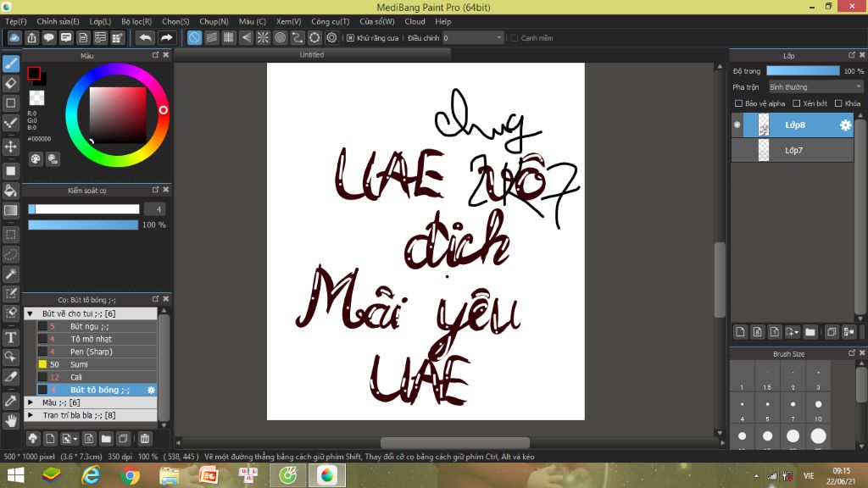Select Bút ngu brush

(x=97, y=326)
